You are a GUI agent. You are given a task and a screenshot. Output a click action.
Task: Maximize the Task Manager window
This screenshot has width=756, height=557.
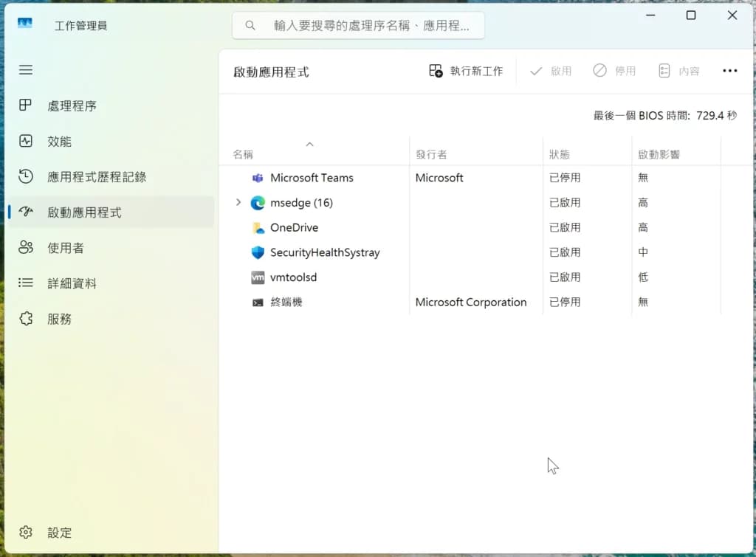(691, 15)
